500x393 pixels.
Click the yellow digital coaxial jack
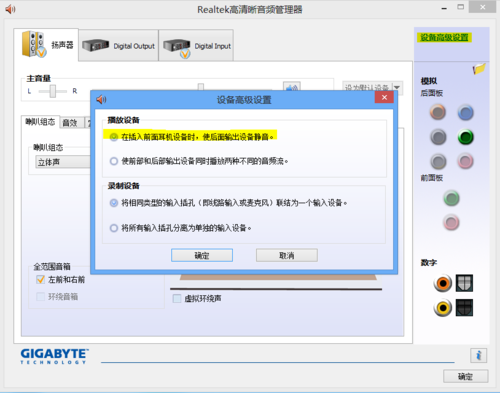[443, 308]
